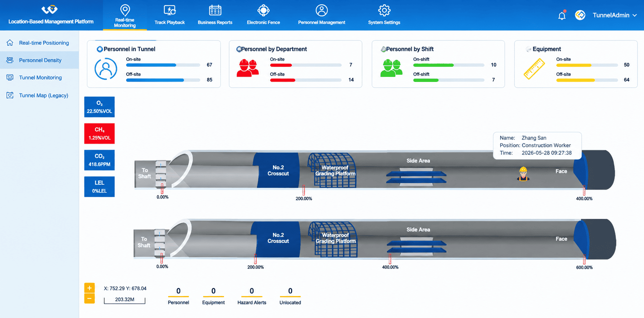Click the Personnel in Tunnel user icon

(106, 69)
